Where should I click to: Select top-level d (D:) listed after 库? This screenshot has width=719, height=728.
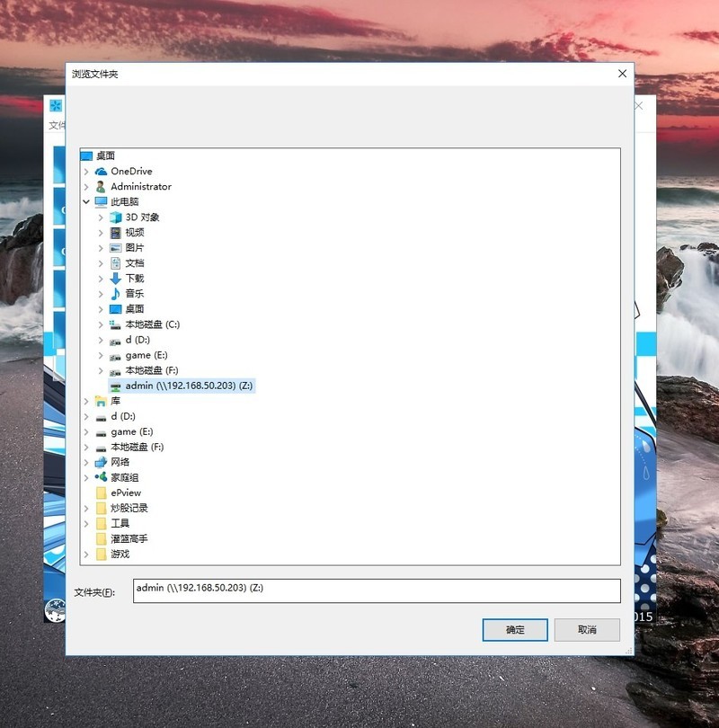click(123, 416)
